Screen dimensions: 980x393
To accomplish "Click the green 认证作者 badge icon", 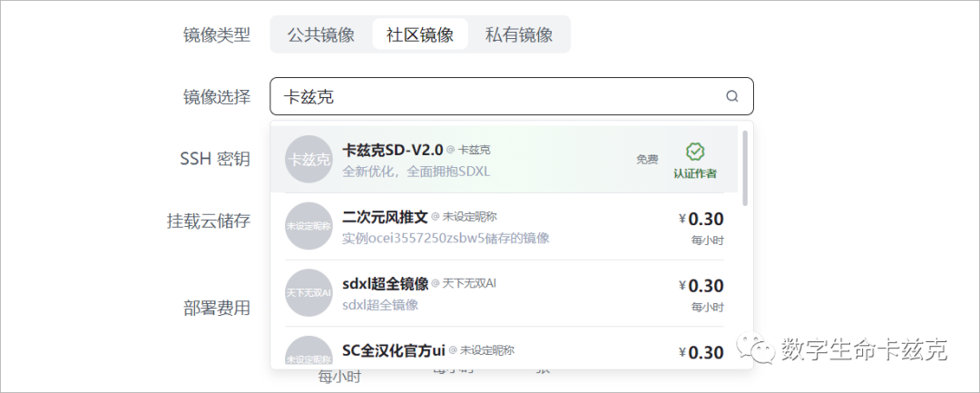I will point(695,152).
